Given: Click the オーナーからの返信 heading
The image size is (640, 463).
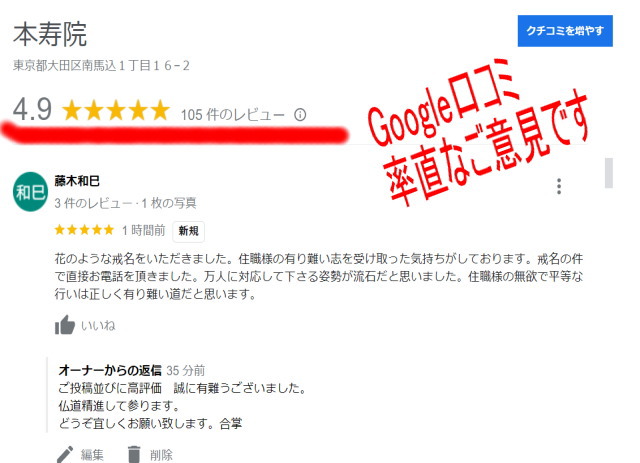Looking at the screenshot, I should [x=110, y=370].
